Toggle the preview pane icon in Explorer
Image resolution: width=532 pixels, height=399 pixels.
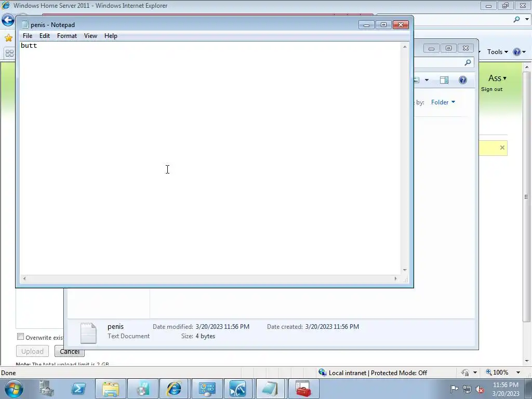444,80
